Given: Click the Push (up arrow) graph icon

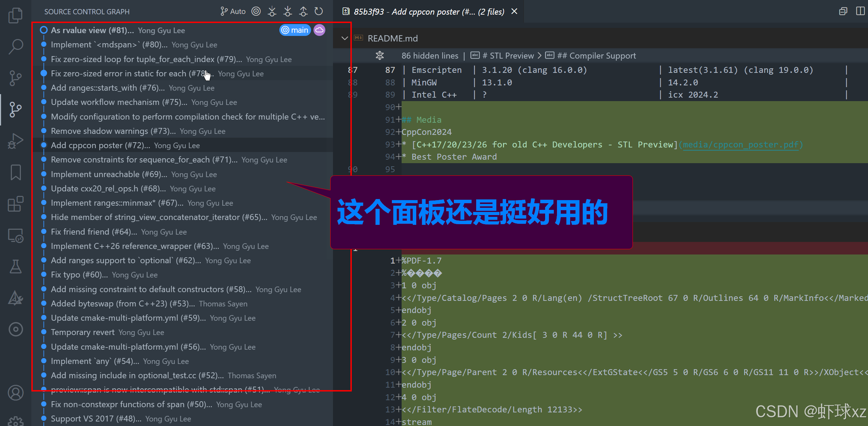Looking at the screenshot, I should (303, 12).
